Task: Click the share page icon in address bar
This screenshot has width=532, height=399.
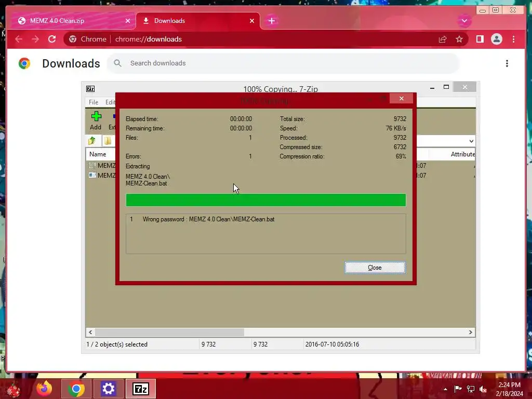Action: click(x=443, y=39)
